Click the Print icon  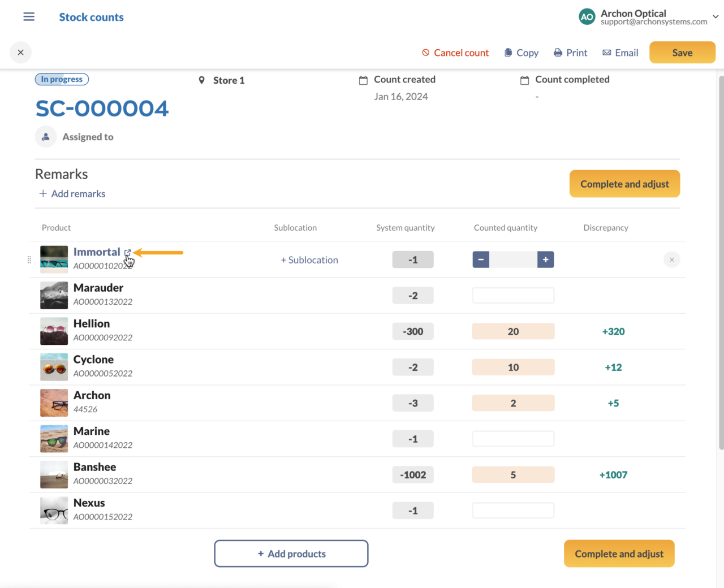pos(558,52)
